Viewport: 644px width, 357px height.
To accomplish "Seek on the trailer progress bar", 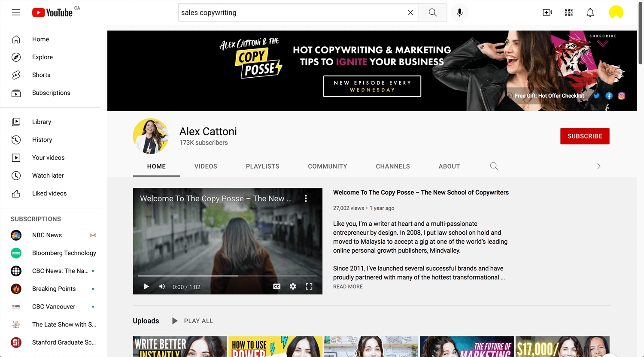I will (228, 276).
